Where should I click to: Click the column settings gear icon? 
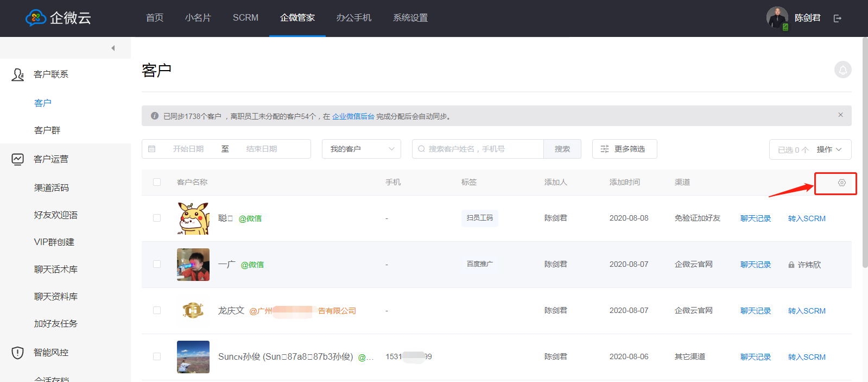pos(841,183)
